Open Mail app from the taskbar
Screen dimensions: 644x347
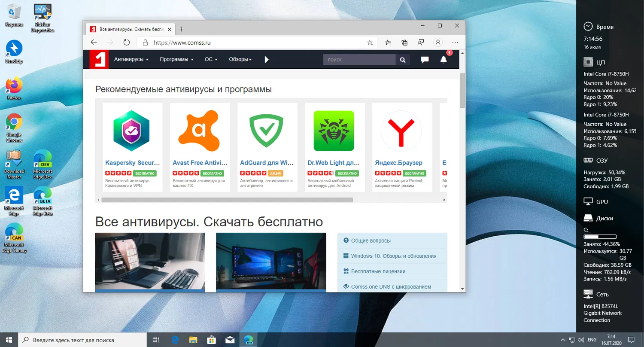pyautogui.click(x=230, y=340)
